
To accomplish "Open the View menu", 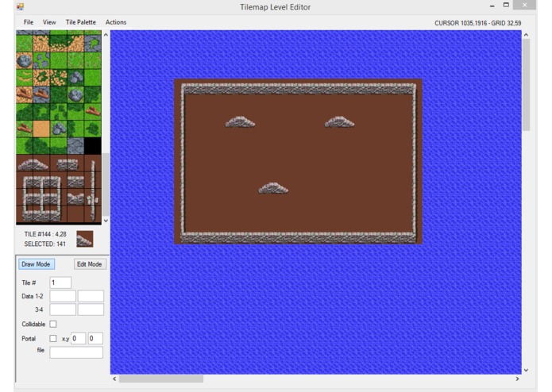I will [49, 22].
